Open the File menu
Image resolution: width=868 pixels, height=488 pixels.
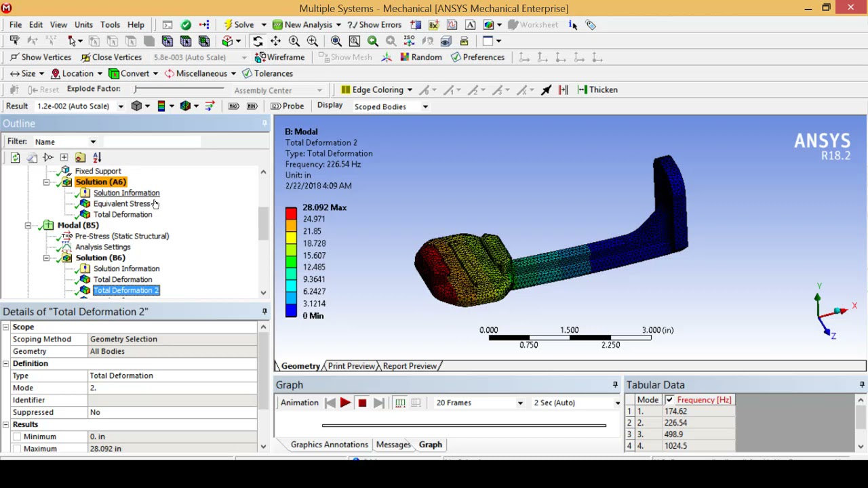tap(16, 24)
